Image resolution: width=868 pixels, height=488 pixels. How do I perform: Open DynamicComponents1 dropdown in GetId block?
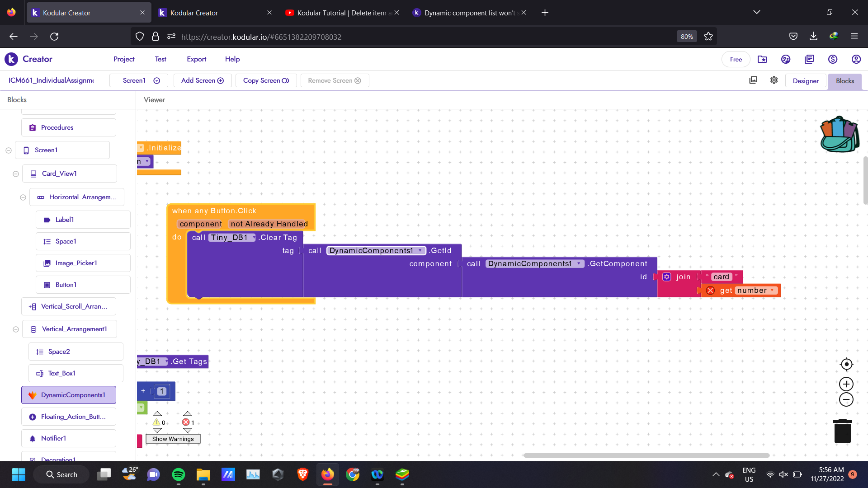(x=376, y=250)
